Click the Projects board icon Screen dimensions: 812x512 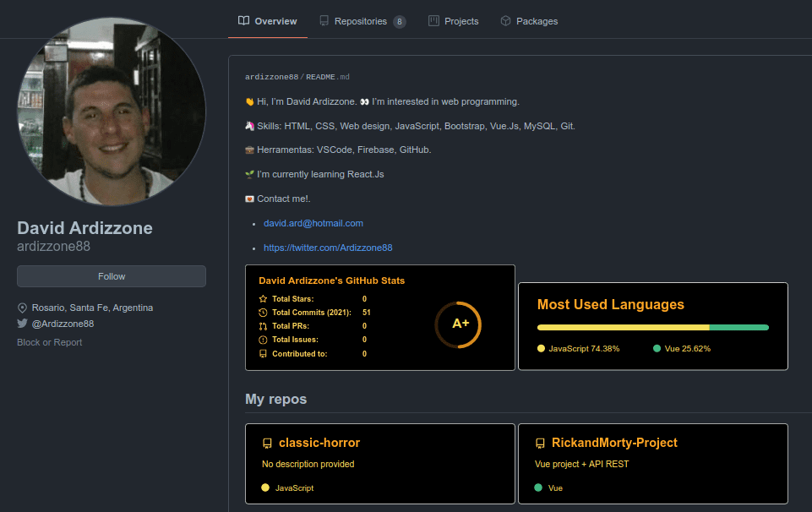tap(433, 21)
